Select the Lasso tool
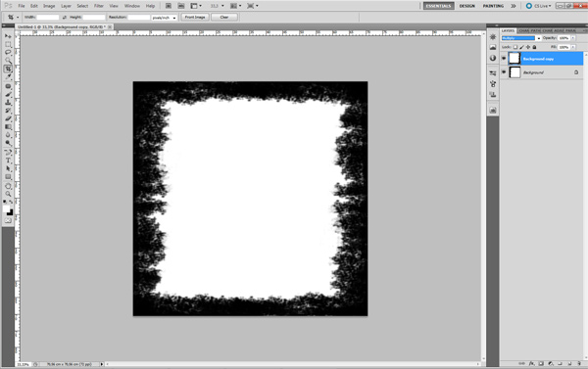The image size is (588, 369). (8, 52)
